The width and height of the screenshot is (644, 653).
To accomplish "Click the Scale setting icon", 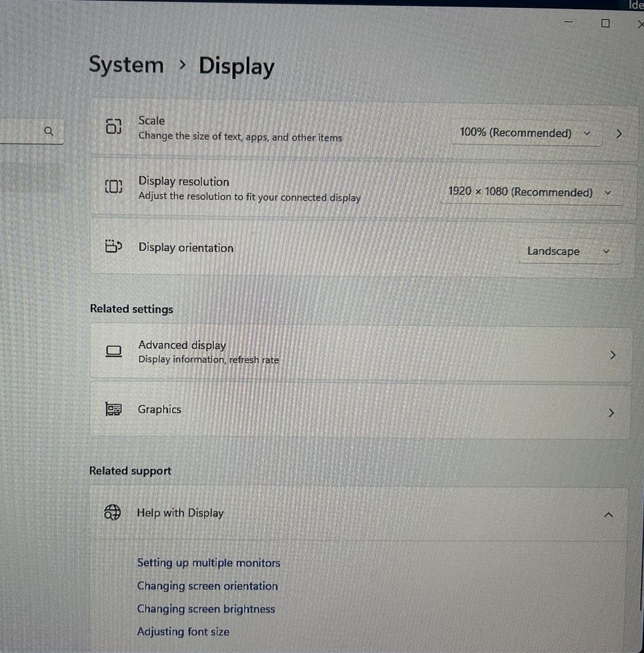I will tap(114, 127).
